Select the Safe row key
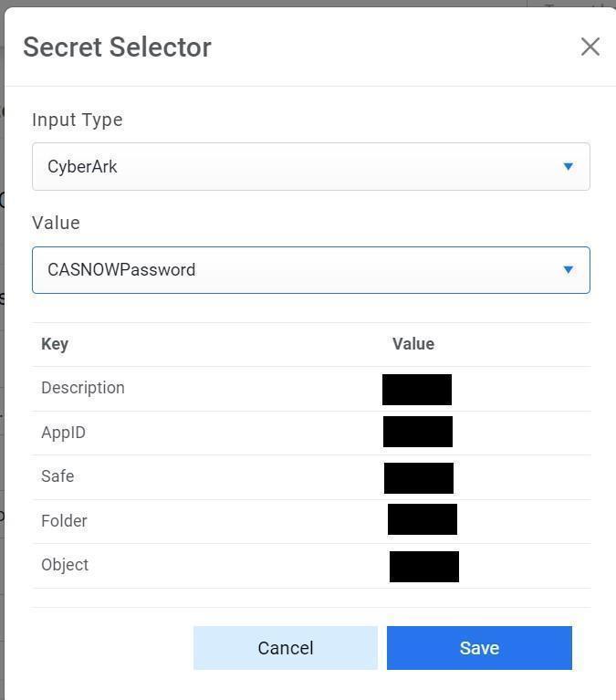The image size is (616, 700). pos(57,476)
